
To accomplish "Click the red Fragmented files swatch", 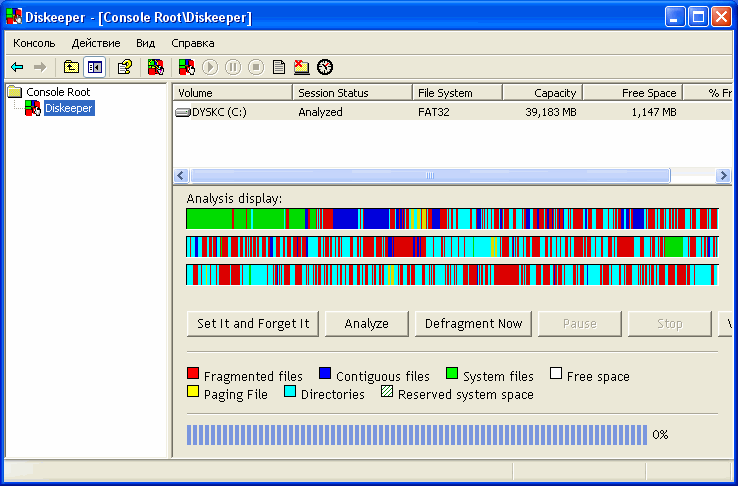I will [x=193, y=374].
